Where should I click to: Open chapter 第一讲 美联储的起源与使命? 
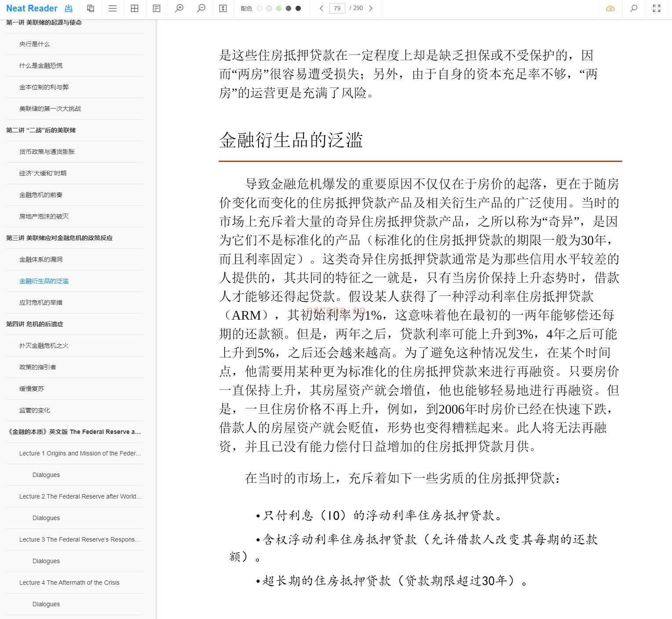(44, 23)
